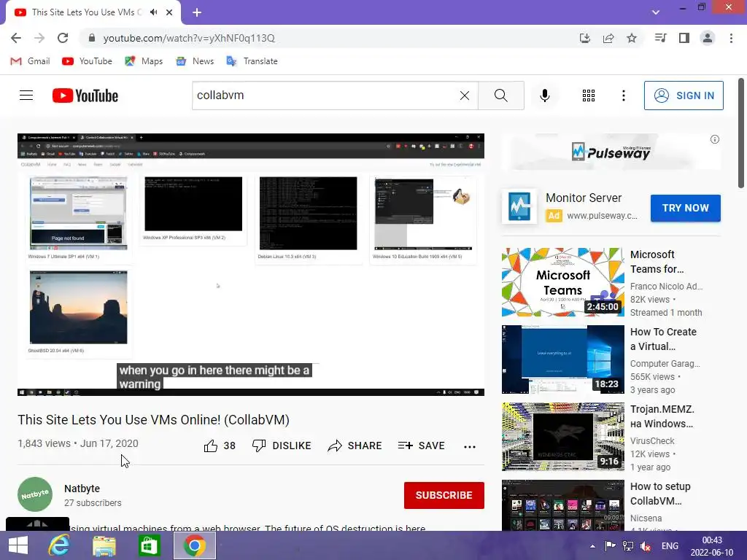The image size is (747, 560).
Task: Launch Internet Explorer from taskbar
Action: [x=59, y=545]
